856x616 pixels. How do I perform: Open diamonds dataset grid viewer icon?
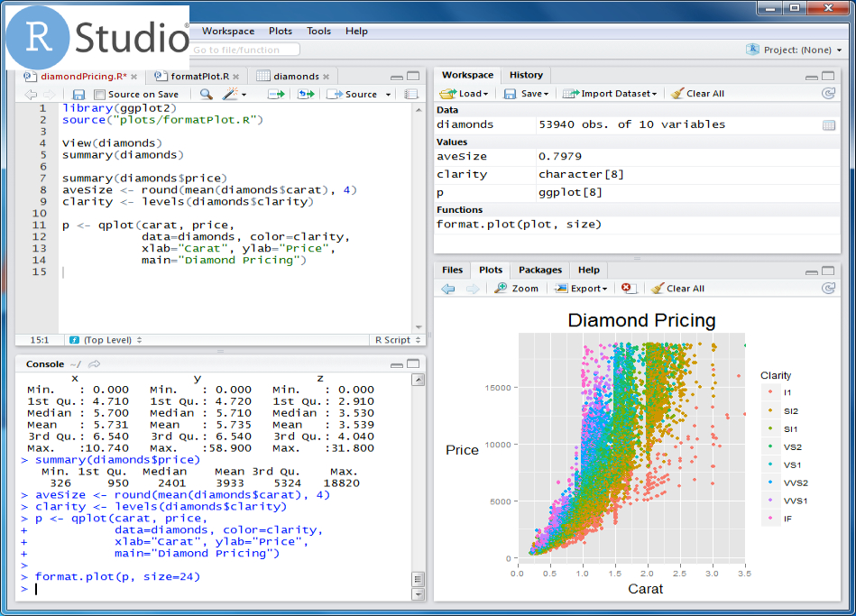pos(829,125)
